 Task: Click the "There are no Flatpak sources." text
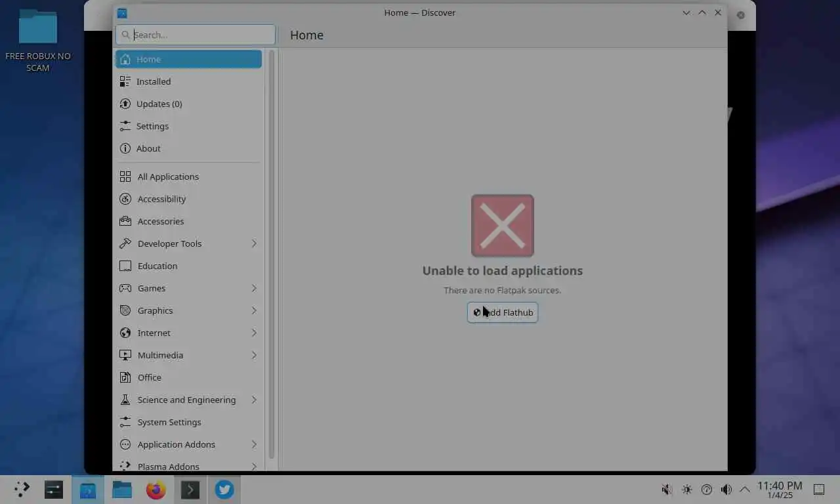point(503,290)
